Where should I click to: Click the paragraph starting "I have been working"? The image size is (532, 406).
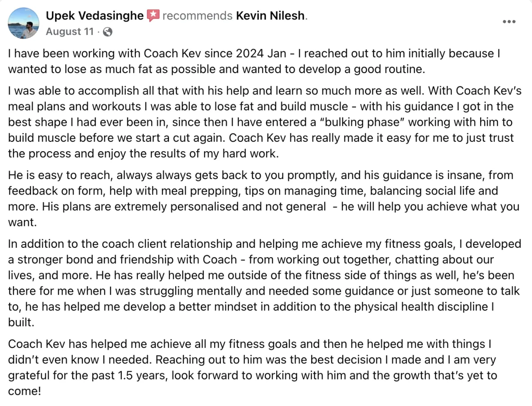254,61
